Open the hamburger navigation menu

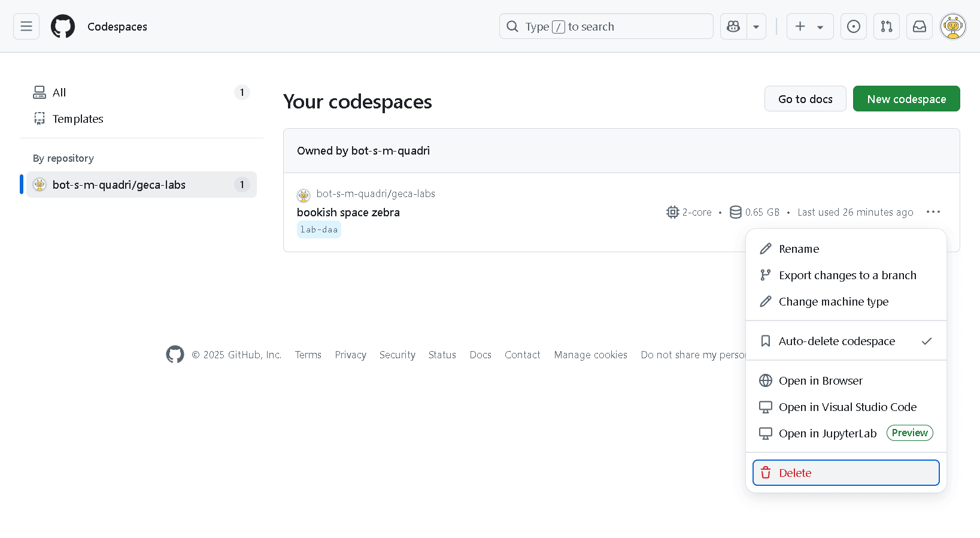click(x=26, y=26)
